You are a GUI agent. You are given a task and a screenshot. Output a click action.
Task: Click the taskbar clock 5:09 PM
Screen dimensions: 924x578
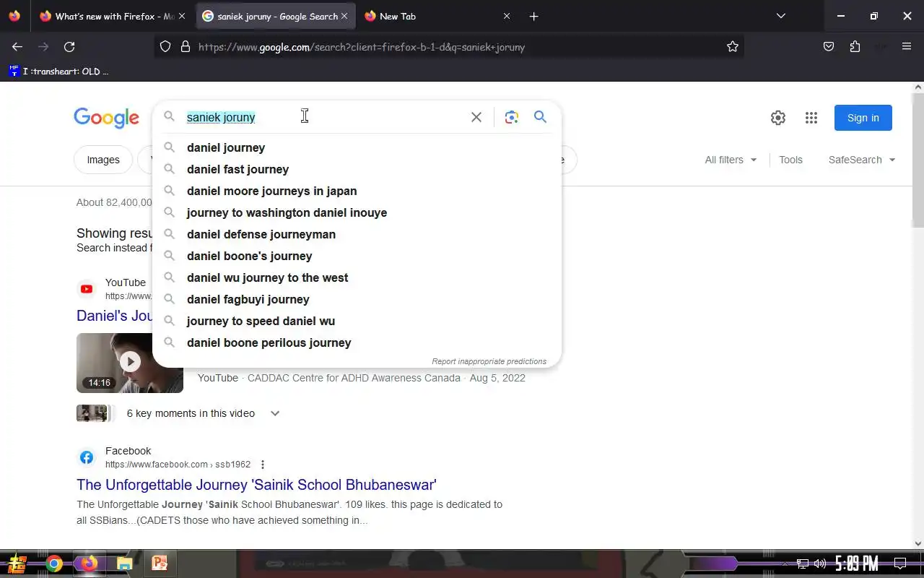tap(857, 564)
